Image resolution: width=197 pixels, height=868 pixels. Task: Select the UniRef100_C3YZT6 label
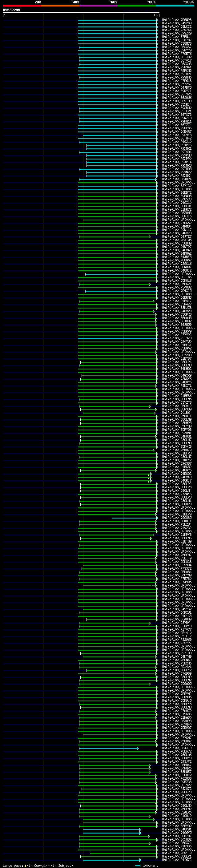click(177, 403)
